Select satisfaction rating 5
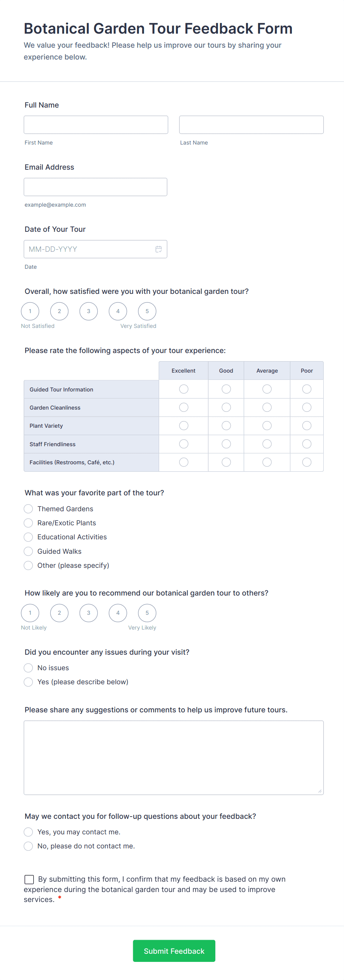The height and width of the screenshot is (980, 344). tap(147, 311)
